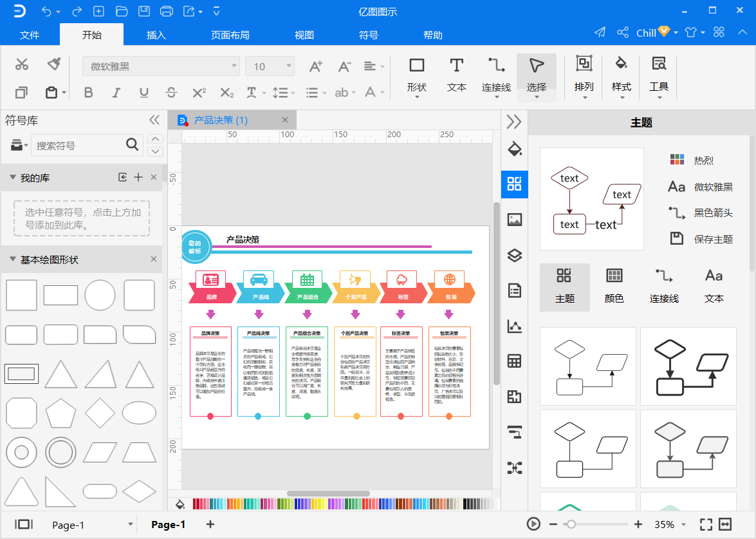Open Table panel in right sidebar
Viewport: 756px width, 539px height.
[515, 361]
